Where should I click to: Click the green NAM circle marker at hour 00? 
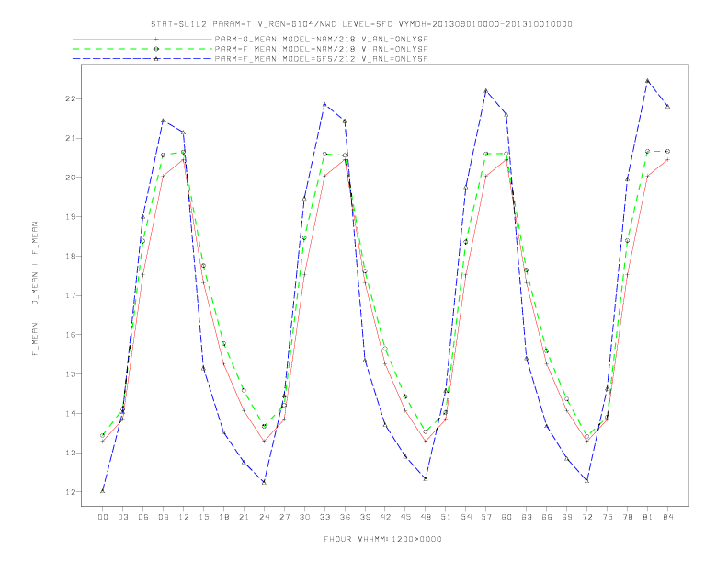tap(103, 435)
